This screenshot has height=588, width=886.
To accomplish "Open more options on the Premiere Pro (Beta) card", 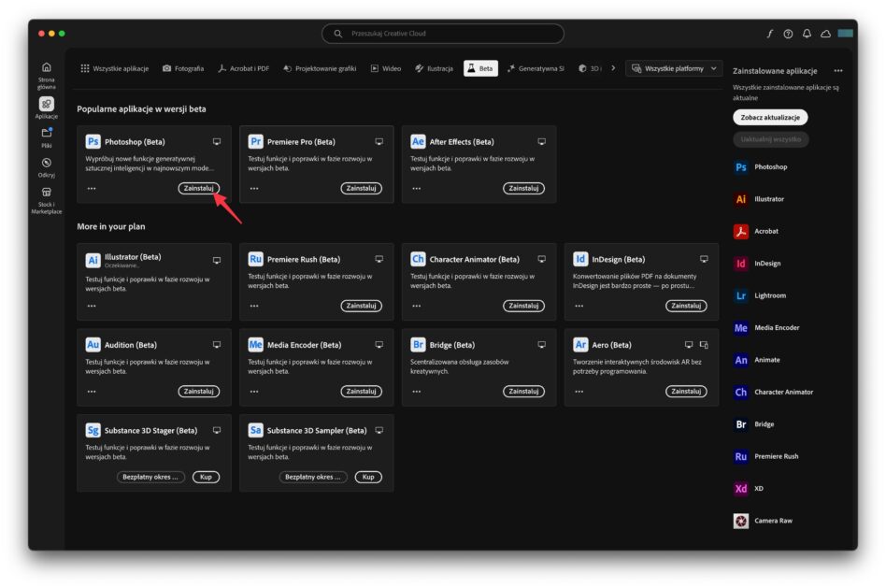I will pos(254,188).
